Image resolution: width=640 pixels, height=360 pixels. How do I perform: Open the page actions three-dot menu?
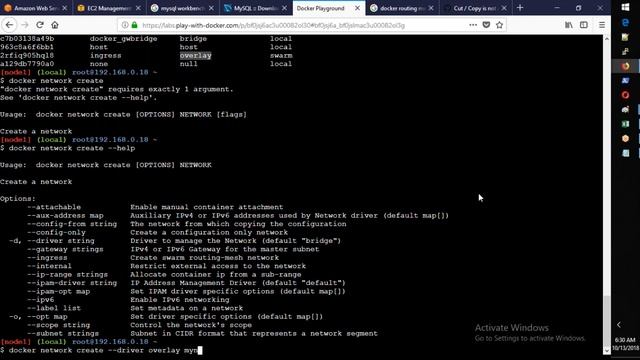point(473,25)
